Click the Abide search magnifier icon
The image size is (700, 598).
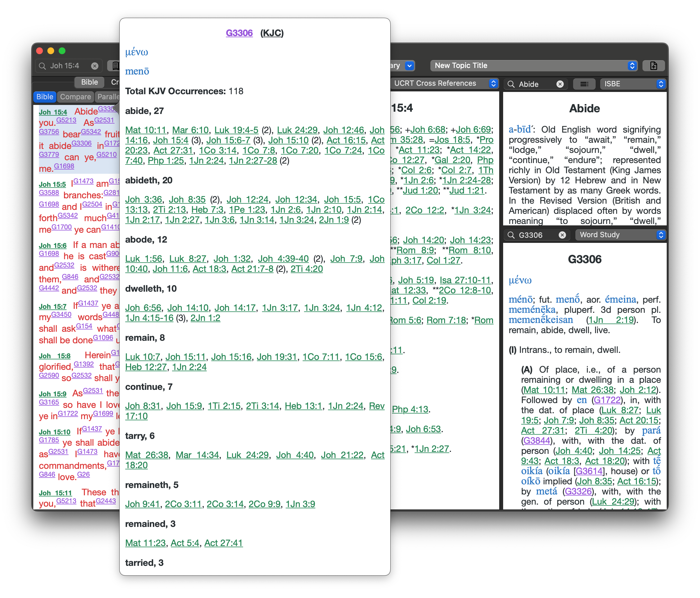pyautogui.click(x=511, y=84)
